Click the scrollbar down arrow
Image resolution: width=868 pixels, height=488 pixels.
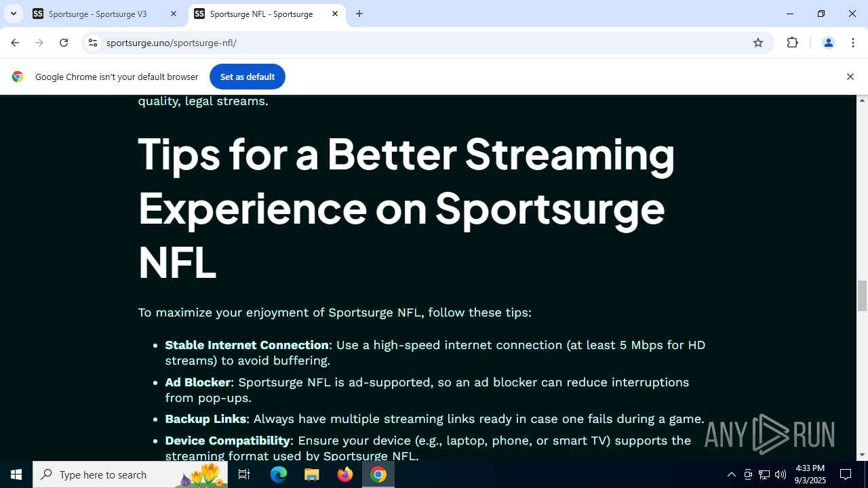(x=863, y=455)
